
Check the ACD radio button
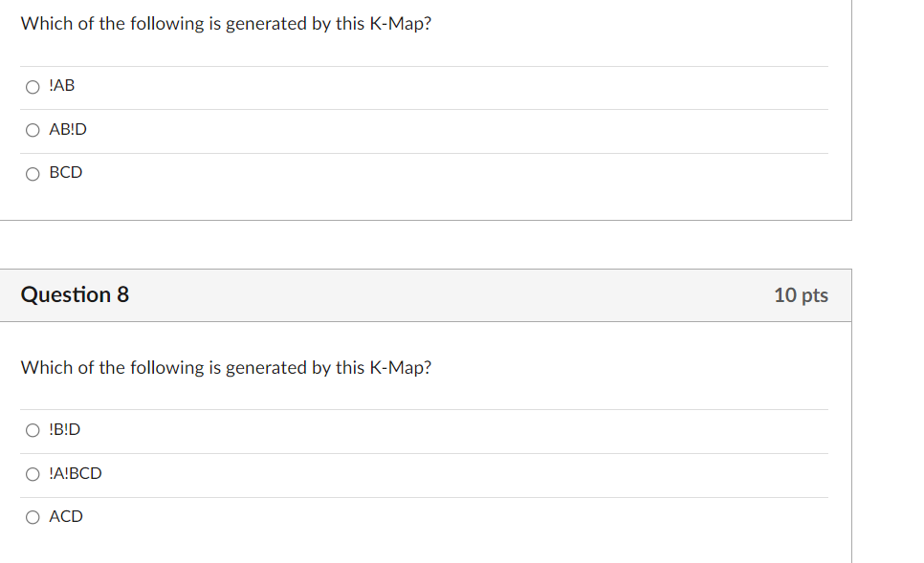[x=33, y=517]
